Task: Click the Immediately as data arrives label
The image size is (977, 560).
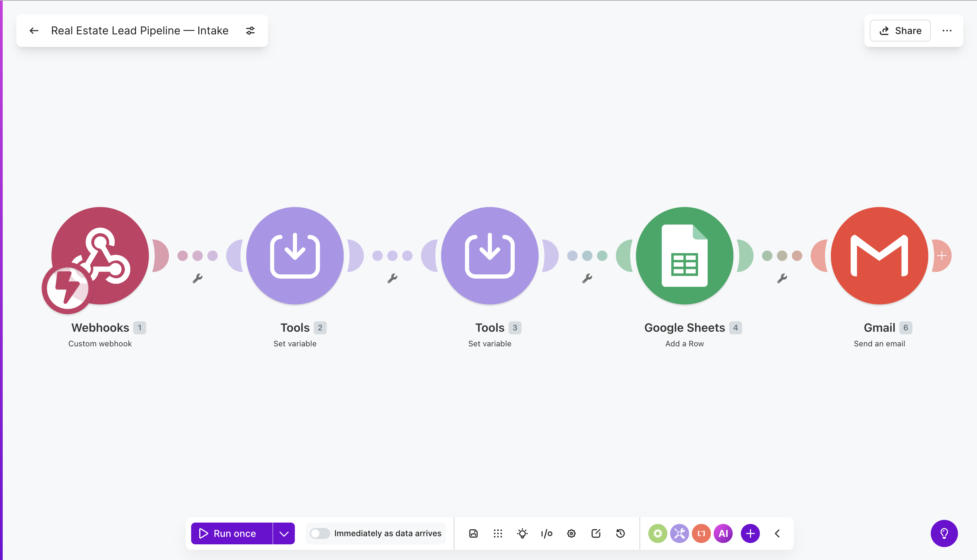Action: pyautogui.click(x=387, y=533)
